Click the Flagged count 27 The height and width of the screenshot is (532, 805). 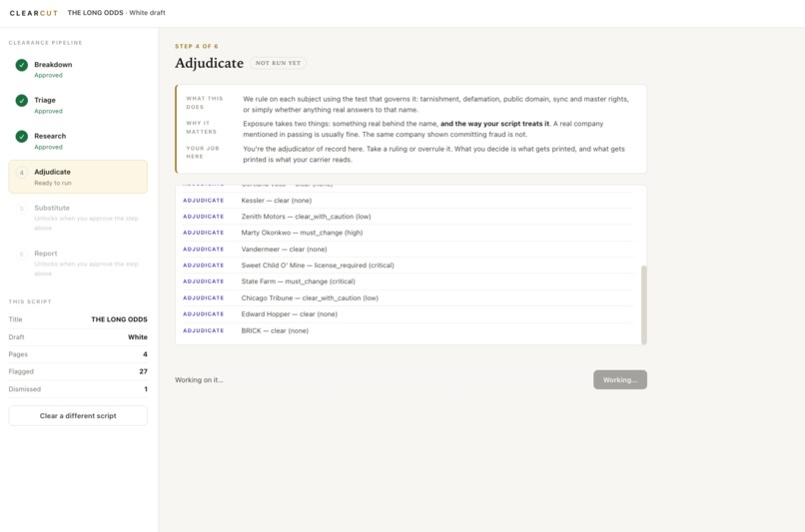[143, 371]
